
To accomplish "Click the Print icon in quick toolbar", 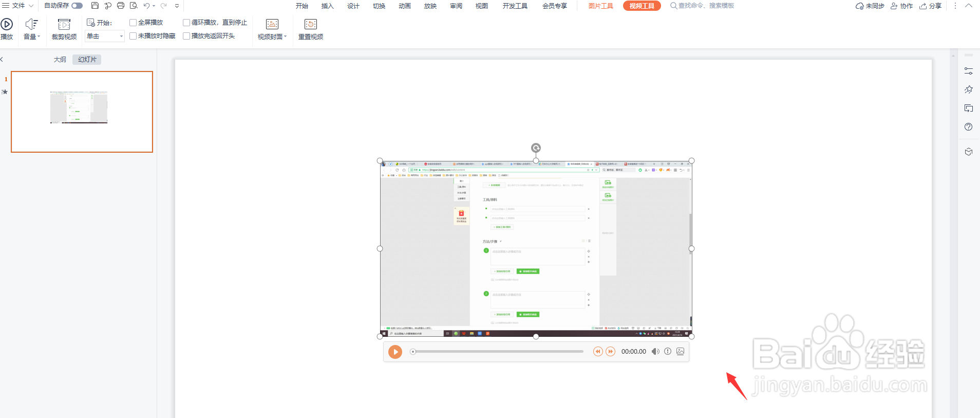I will [x=121, y=6].
